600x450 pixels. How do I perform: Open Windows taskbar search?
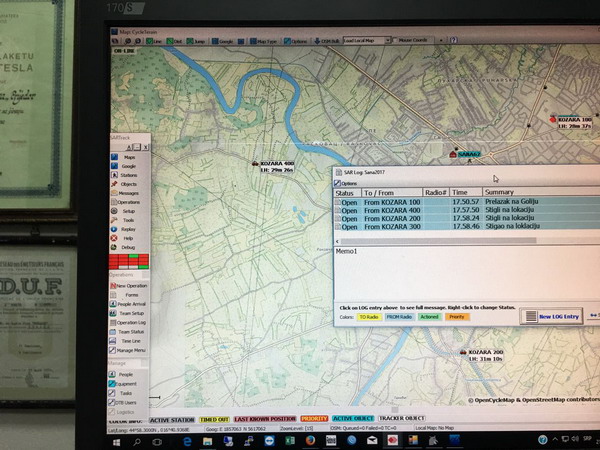pos(137,442)
